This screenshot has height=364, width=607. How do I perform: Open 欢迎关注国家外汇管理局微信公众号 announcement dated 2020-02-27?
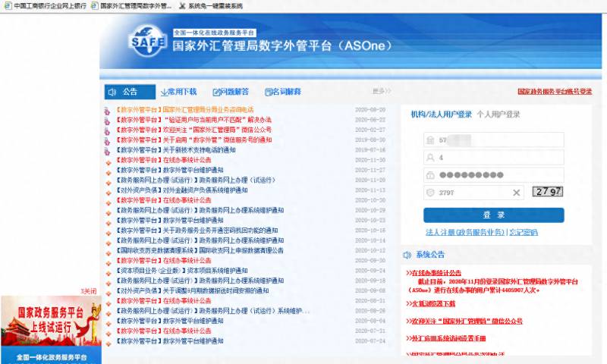tap(193, 130)
